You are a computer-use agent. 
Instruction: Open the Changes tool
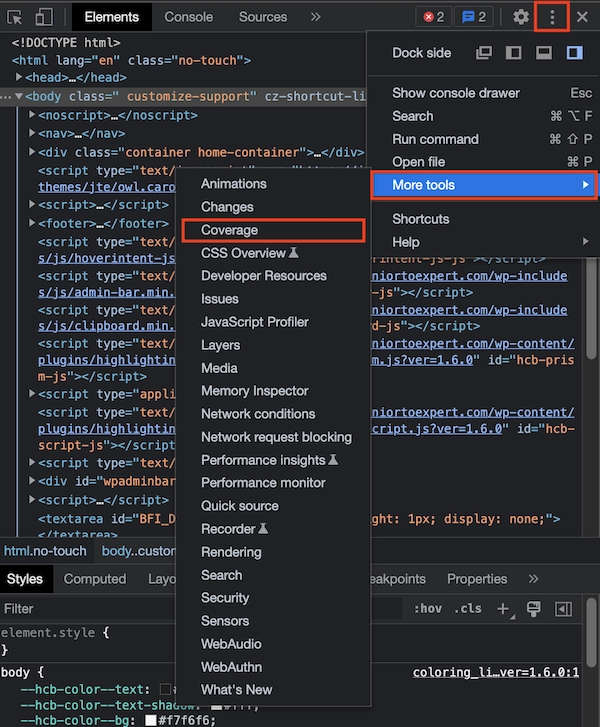(x=273, y=207)
